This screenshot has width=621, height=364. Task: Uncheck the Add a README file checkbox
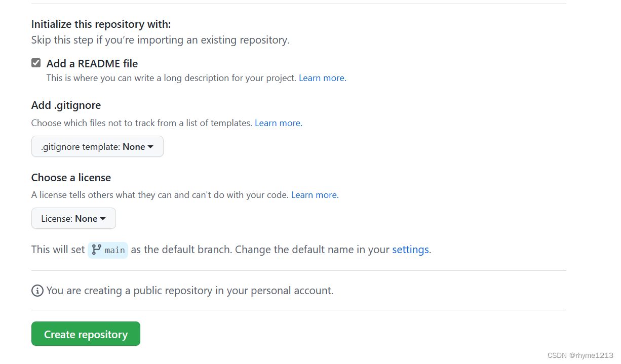coord(36,63)
